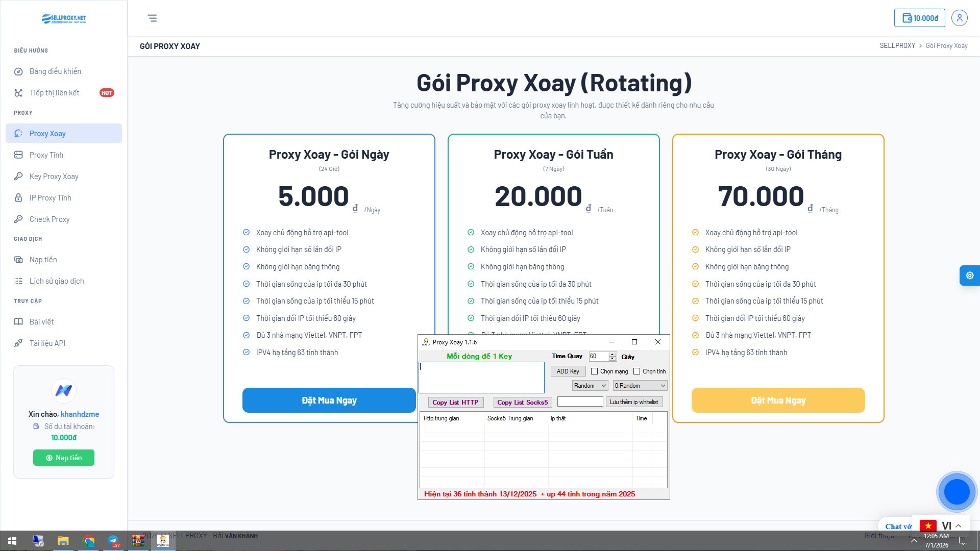This screenshot has width=980, height=551.
Task: Open Chrome from the taskbar
Action: coord(89,541)
